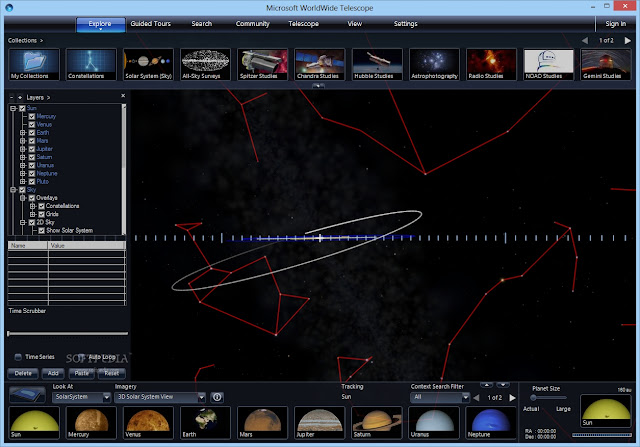Screen dimensions: 640x447
Task: Go to next collections page arrow
Action: click(627, 40)
